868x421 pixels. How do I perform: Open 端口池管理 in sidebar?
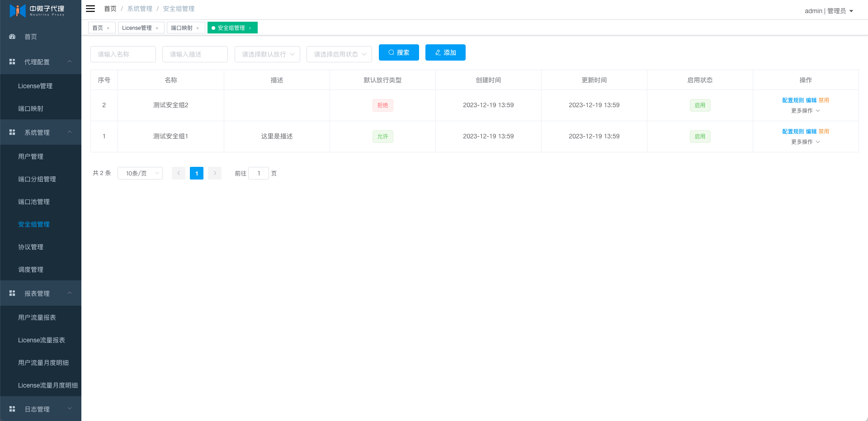pyautogui.click(x=34, y=202)
